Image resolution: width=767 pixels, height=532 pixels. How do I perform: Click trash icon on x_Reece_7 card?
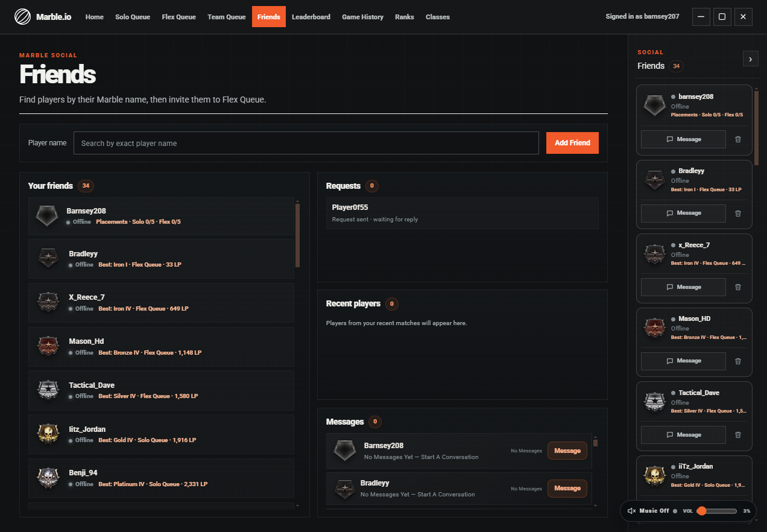click(x=738, y=287)
